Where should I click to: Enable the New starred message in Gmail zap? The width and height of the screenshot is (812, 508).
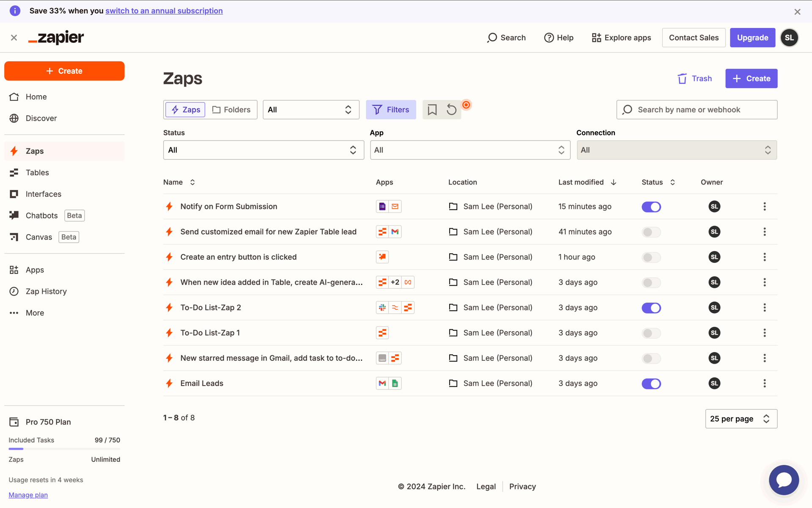pyautogui.click(x=651, y=359)
